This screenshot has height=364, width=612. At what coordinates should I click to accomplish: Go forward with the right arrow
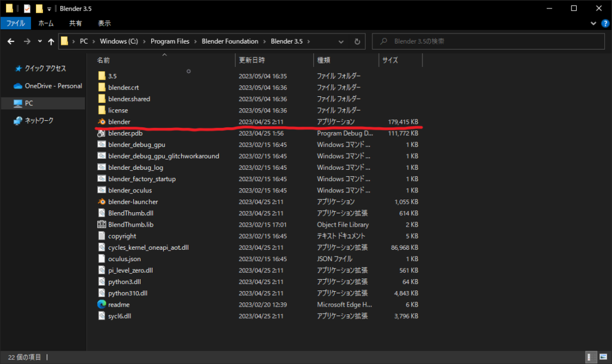coord(27,41)
